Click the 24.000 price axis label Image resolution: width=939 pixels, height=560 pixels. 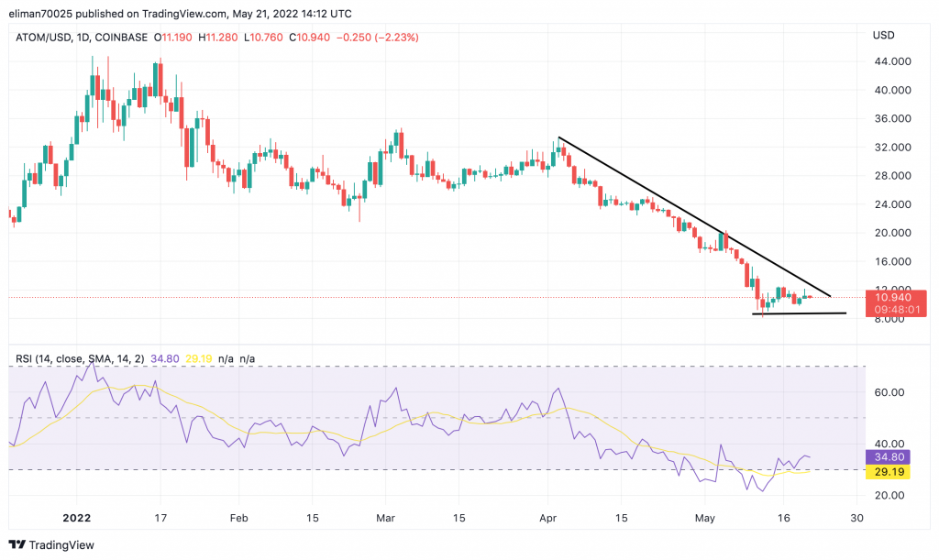(x=893, y=204)
